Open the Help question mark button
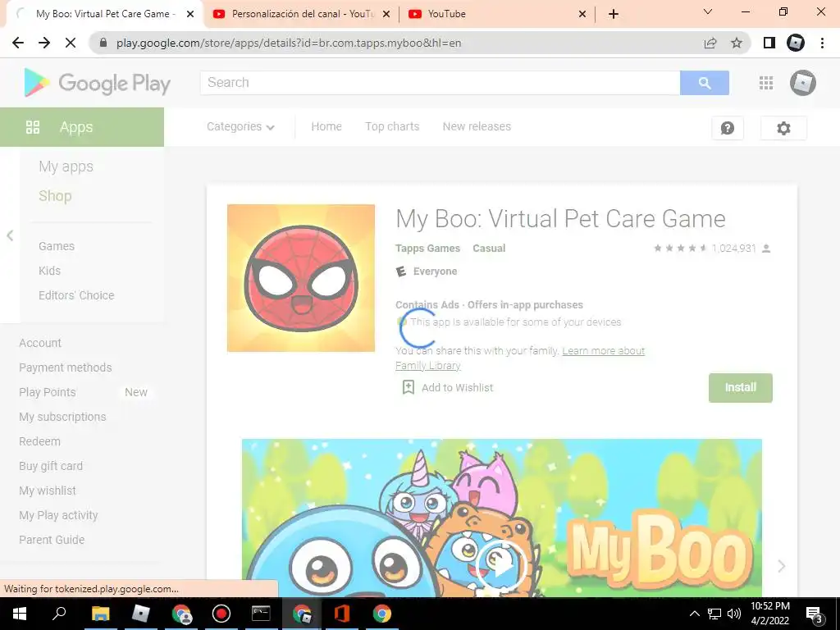840x630 pixels. 728,128
